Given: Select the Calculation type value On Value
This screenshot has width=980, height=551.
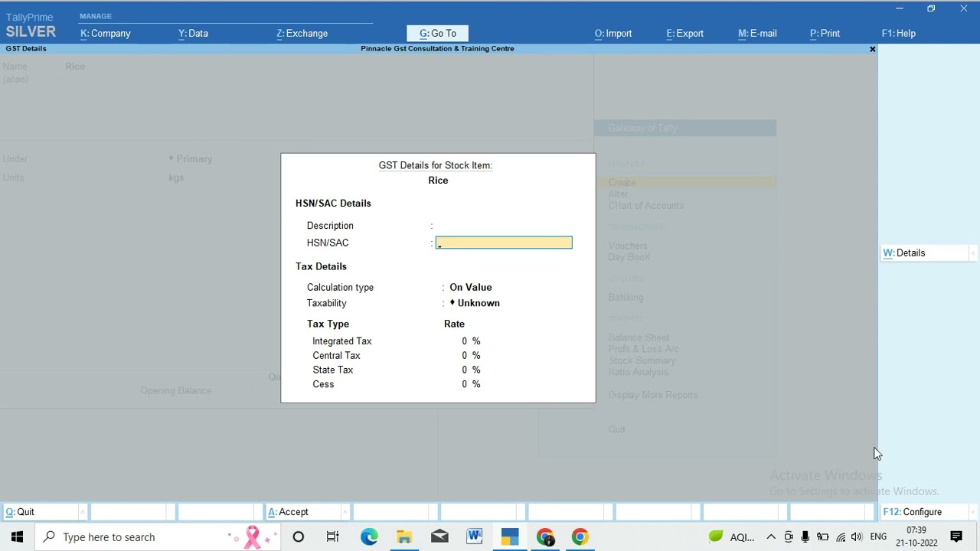Looking at the screenshot, I should (x=470, y=288).
